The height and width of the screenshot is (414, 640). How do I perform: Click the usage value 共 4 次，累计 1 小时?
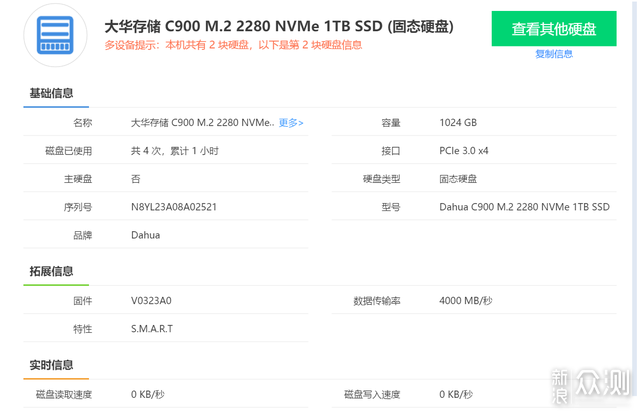tap(175, 151)
